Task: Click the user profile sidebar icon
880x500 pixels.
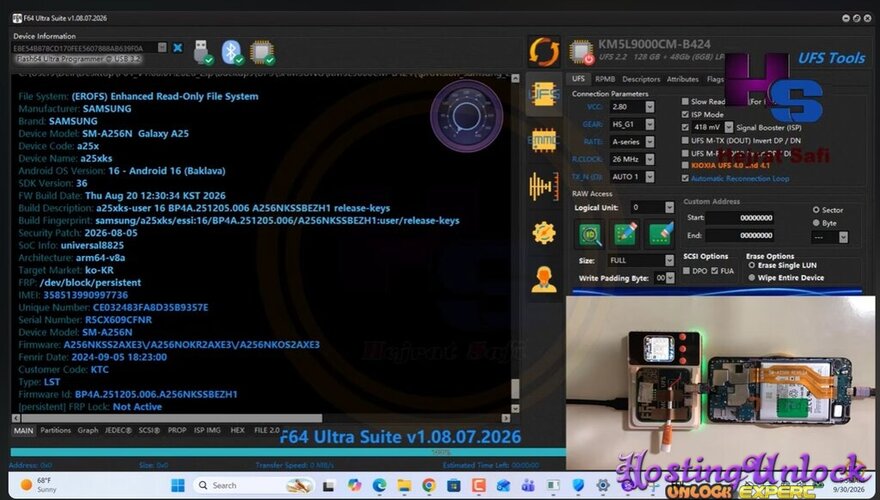Action: (544, 279)
